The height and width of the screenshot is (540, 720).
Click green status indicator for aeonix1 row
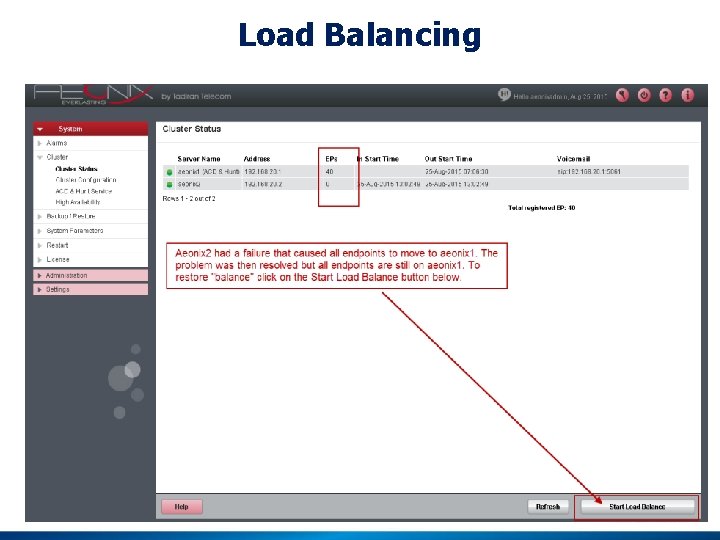coord(169,172)
